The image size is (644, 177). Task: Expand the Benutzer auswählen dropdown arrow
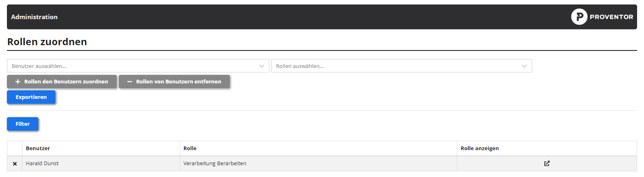pyautogui.click(x=262, y=66)
